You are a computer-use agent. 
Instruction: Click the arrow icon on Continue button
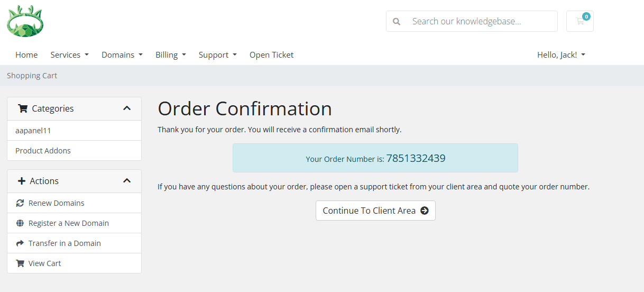424,211
